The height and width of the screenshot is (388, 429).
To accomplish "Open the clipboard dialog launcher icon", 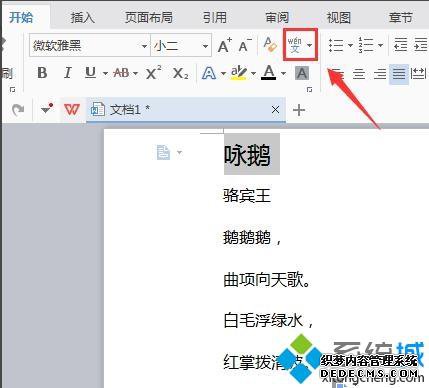I will coord(12,89).
